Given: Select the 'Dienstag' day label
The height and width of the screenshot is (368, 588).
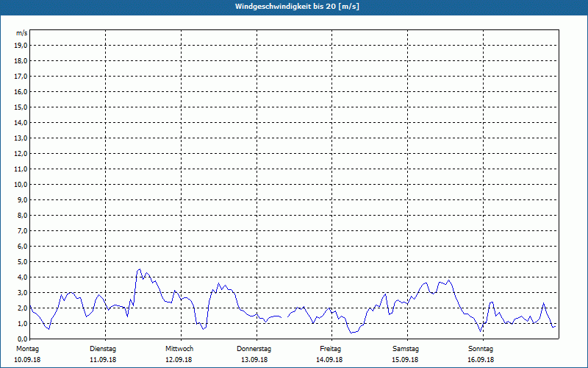Looking at the screenshot, I should tap(103, 348).
